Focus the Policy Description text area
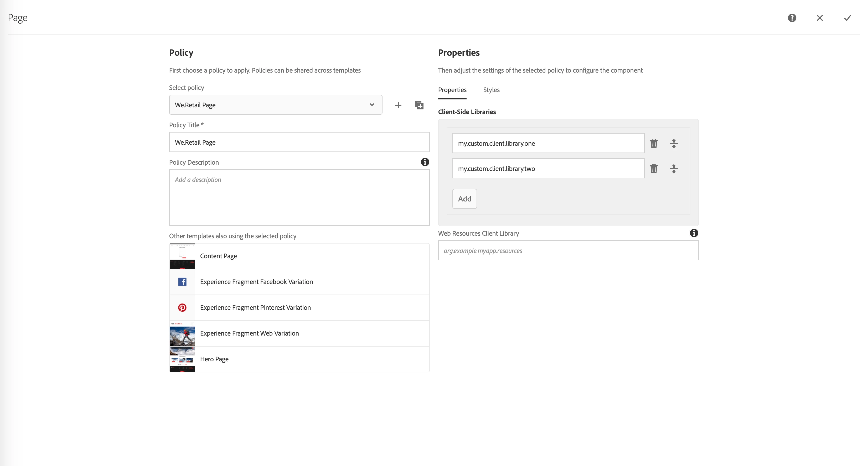Viewport: 868px width, 466px height. point(299,197)
